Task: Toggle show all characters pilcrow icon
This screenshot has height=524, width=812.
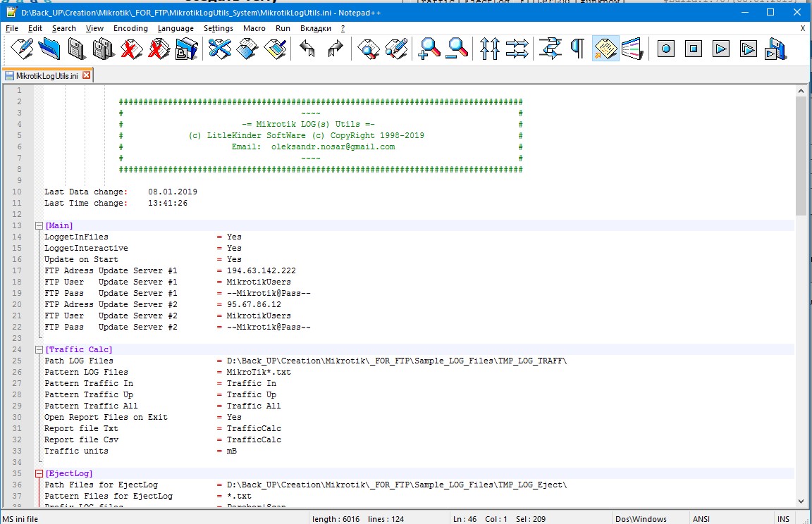Action: coord(577,49)
